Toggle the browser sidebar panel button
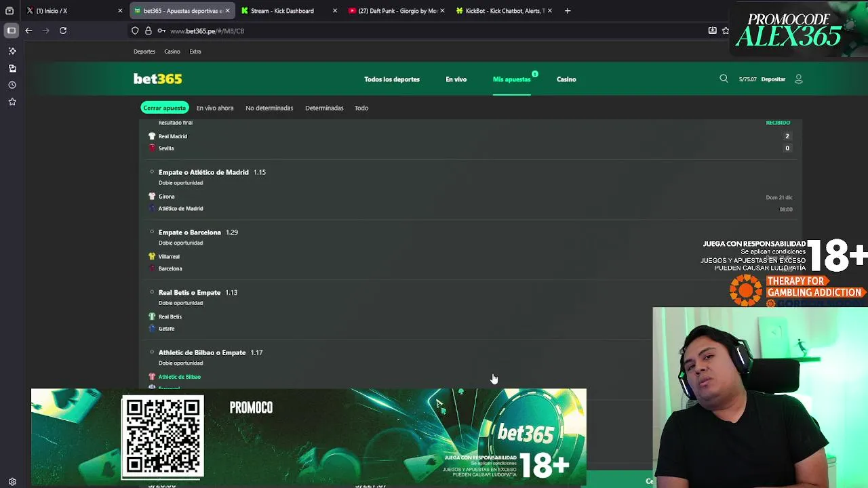 point(12,30)
